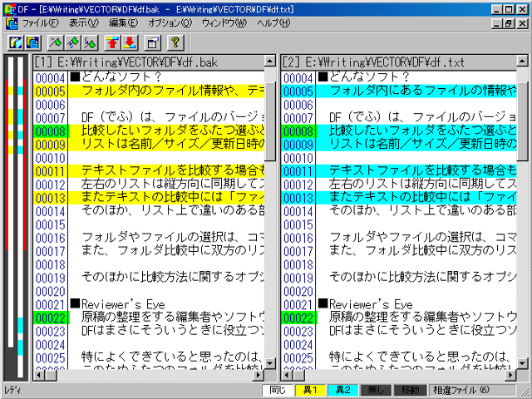Click green line number 00022 in the right pane
This screenshot has height=399, width=532.
(x=298, y=318)
